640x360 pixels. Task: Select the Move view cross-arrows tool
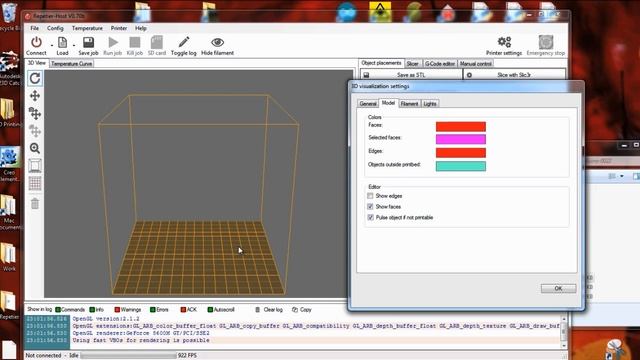[35, 96]
